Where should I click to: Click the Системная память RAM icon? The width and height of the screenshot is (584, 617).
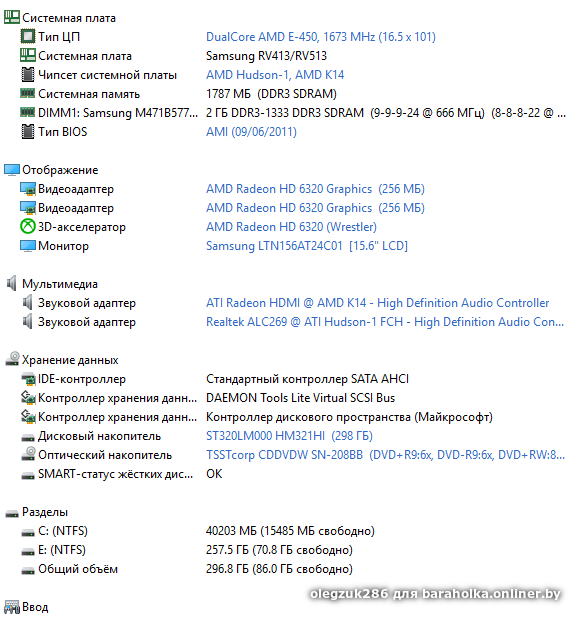tap(28, 93)
